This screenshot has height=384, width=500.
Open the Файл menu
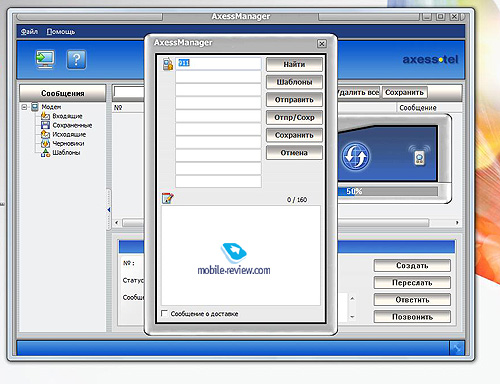point(29,32)
